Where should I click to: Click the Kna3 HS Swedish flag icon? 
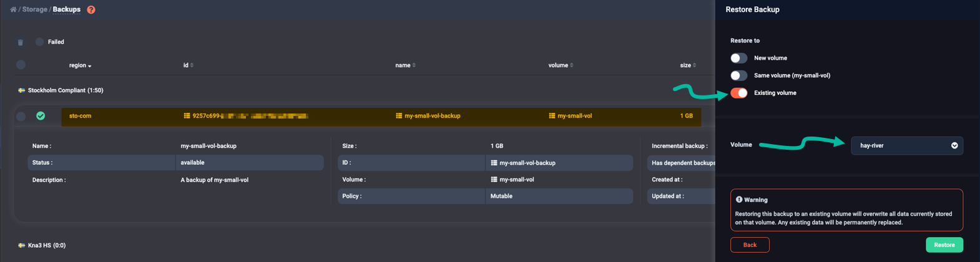pos(21,246)
